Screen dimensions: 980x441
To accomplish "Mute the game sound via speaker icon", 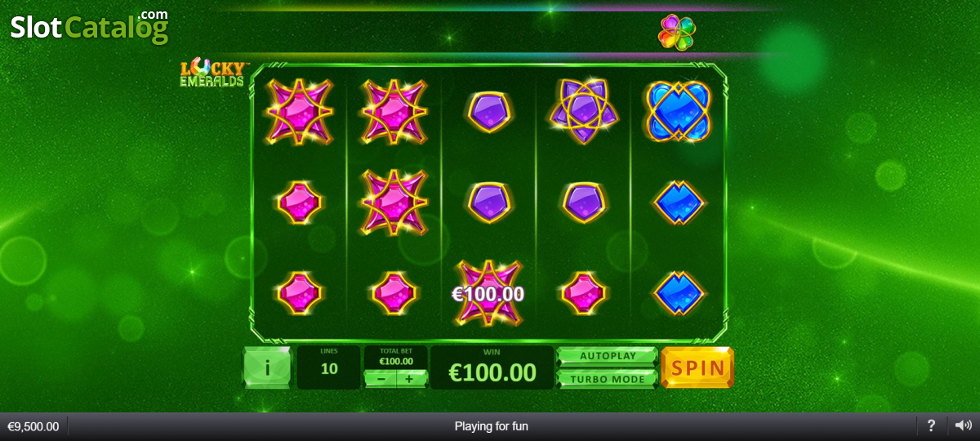I will [964, 425].
